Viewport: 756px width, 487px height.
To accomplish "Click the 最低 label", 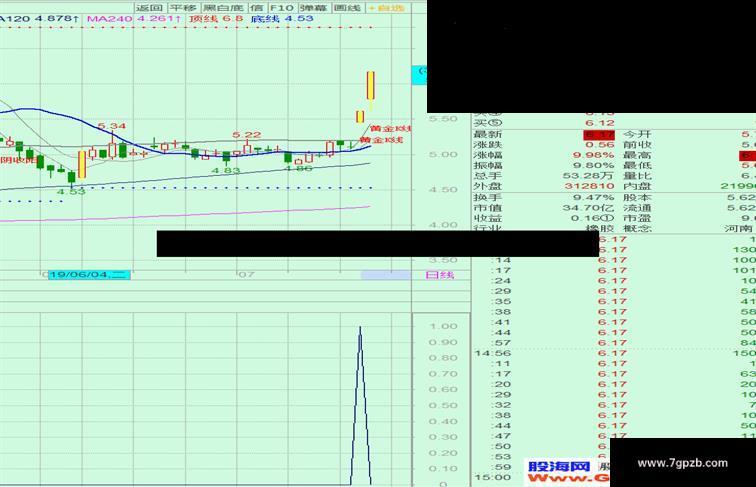I will (637, 165).
